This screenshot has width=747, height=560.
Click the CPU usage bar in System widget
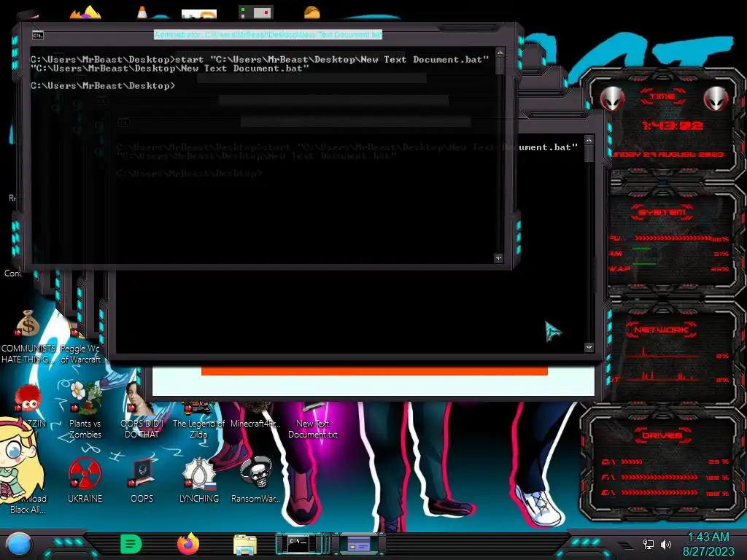point(673,238)
